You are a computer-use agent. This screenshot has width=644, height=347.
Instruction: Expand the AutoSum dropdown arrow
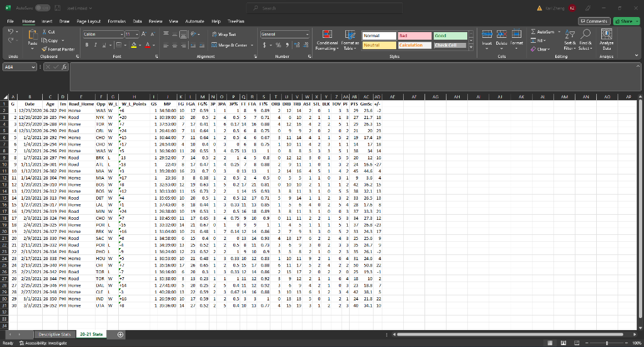click(x=559, y=31)
